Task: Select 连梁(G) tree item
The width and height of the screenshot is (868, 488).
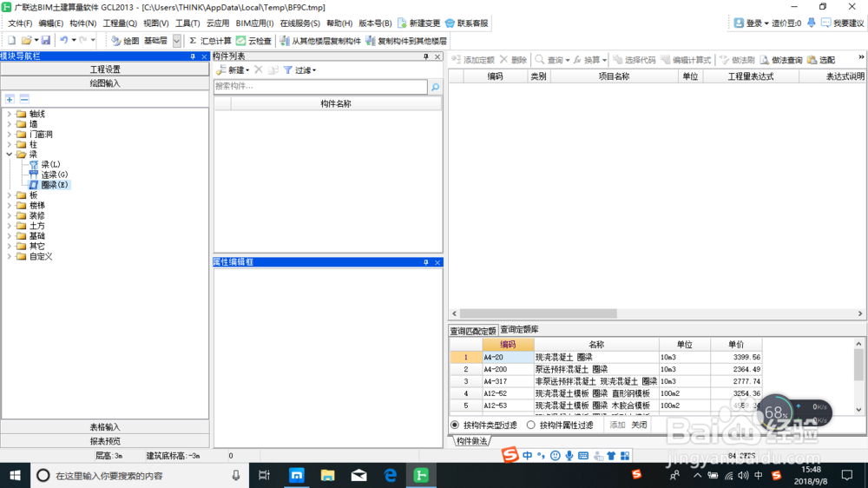Action: [x=54, y=175]
